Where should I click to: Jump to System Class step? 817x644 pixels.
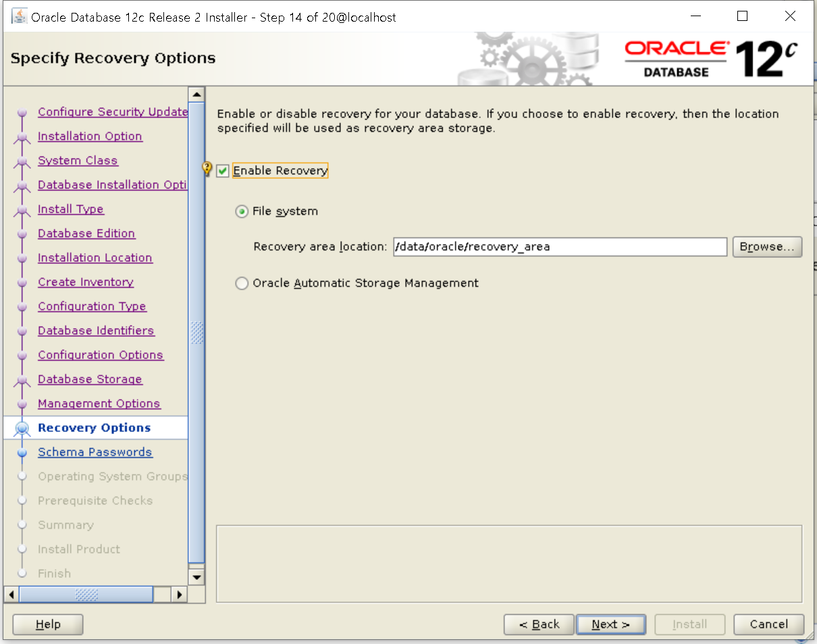click(78, 161)
